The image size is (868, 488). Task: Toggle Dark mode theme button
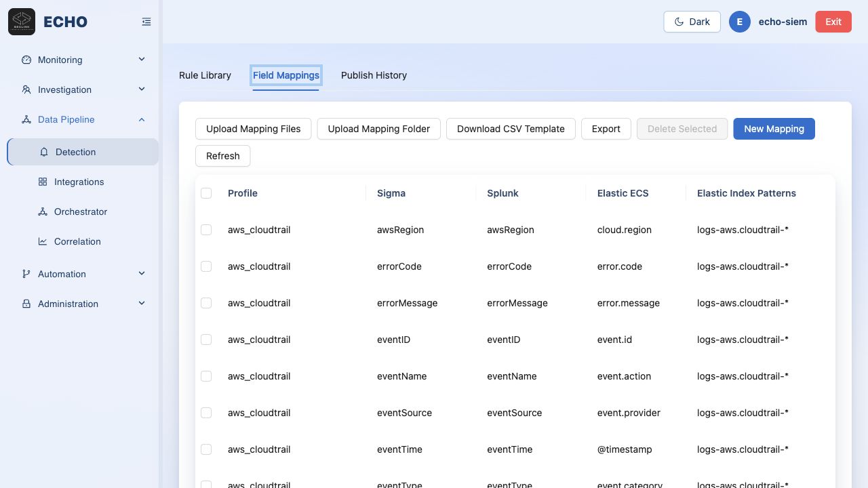[692, 22]
